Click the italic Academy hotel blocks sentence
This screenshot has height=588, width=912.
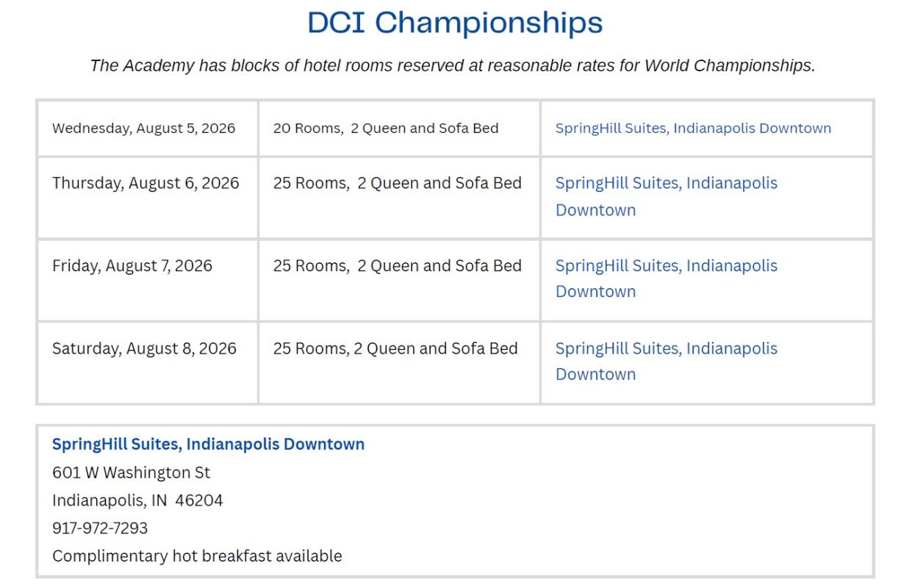[x=453, y=65]
